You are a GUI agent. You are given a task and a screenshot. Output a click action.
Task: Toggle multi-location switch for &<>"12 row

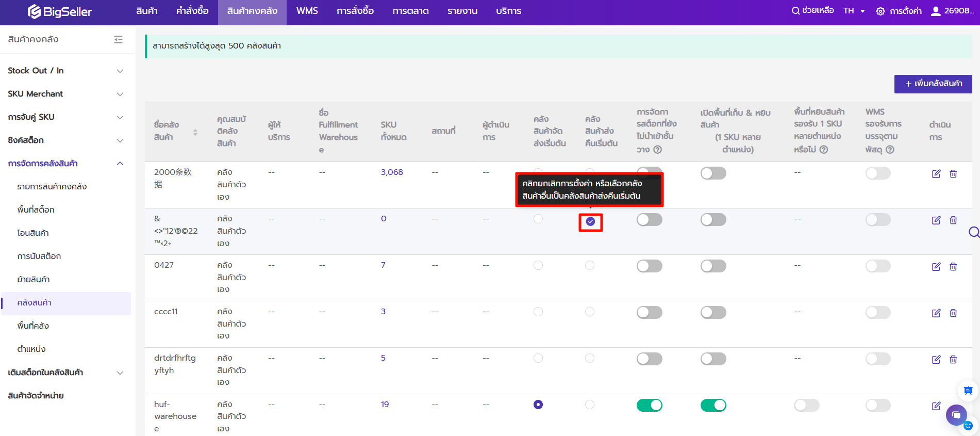click(x=713, y=220)
